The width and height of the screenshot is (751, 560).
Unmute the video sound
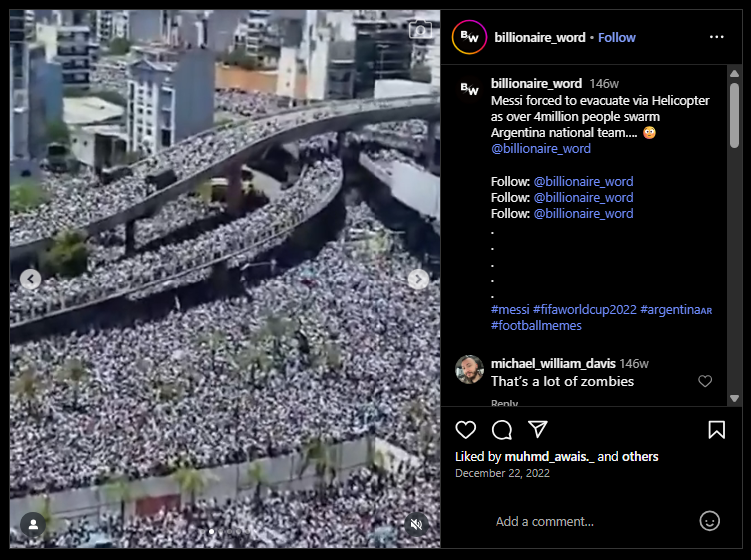point(416,525)
